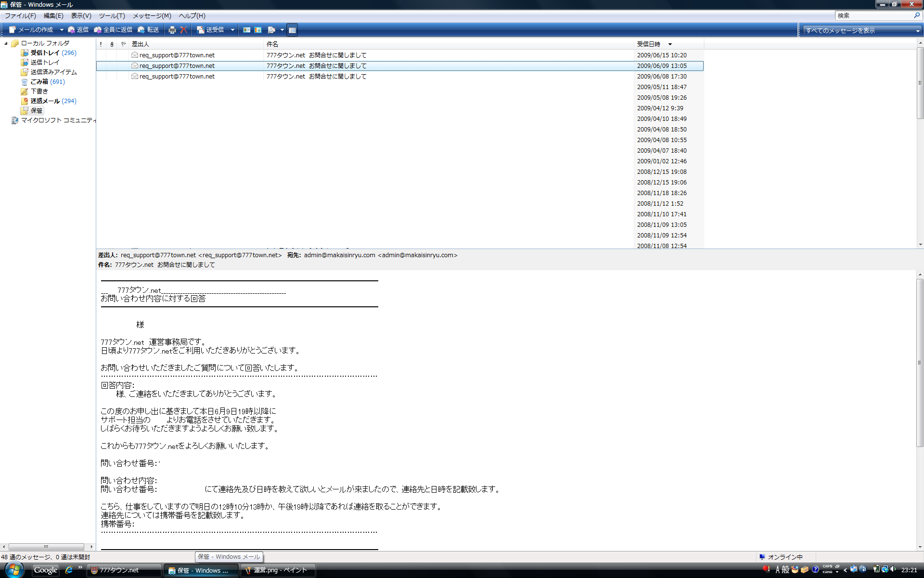Click the Find message toolbar icon
The height and width of the screenshot is (578, 924).
[x=271, y=30]
